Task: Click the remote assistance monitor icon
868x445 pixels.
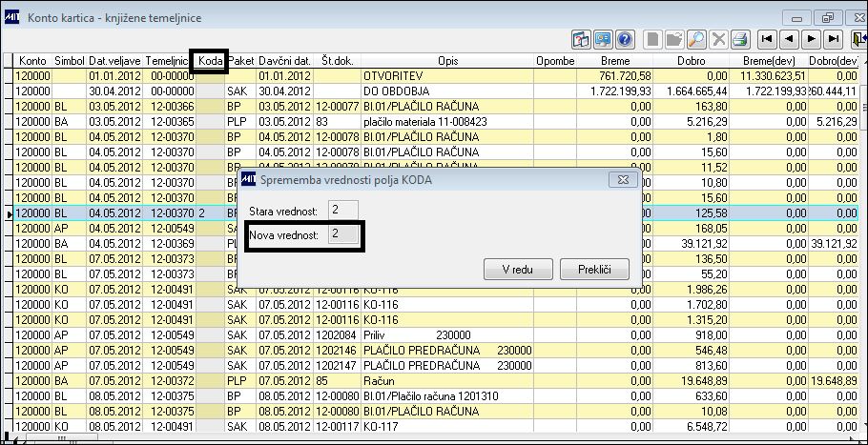Action: pos(603,39)
